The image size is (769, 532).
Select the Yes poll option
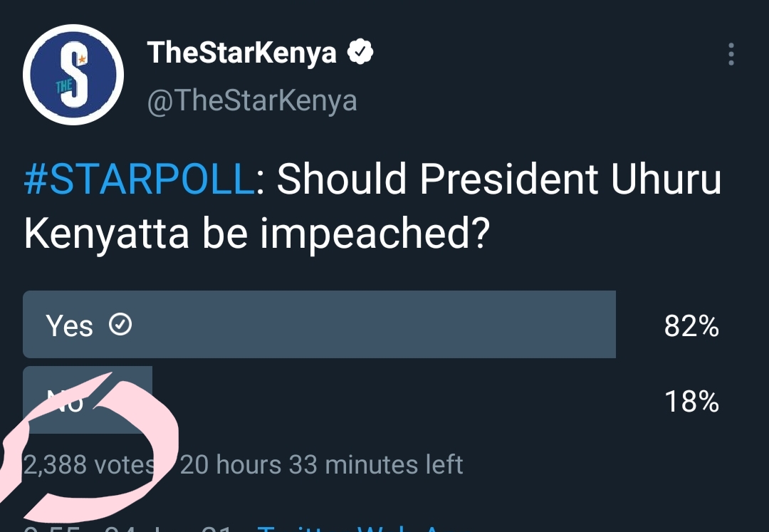pos(319,324)
